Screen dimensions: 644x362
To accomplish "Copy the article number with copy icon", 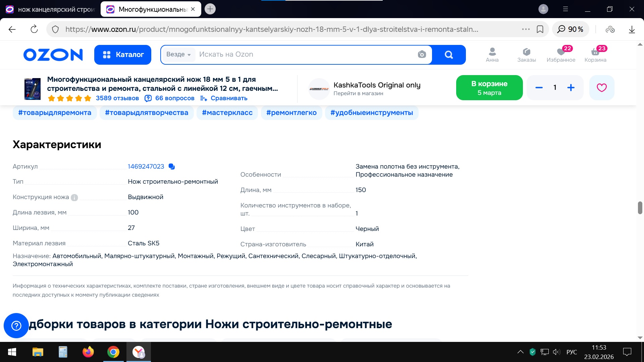I will click(x=172, y=167).
